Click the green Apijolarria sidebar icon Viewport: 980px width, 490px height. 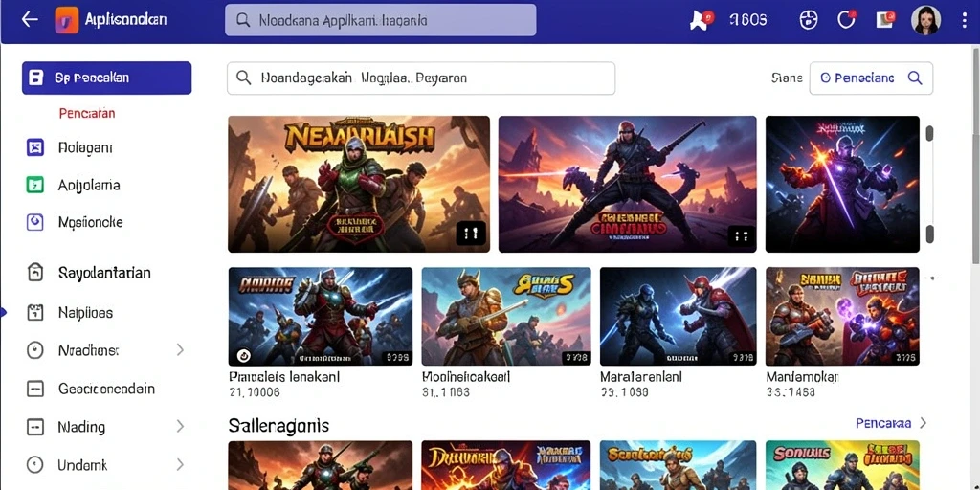(x=35, y=185)
